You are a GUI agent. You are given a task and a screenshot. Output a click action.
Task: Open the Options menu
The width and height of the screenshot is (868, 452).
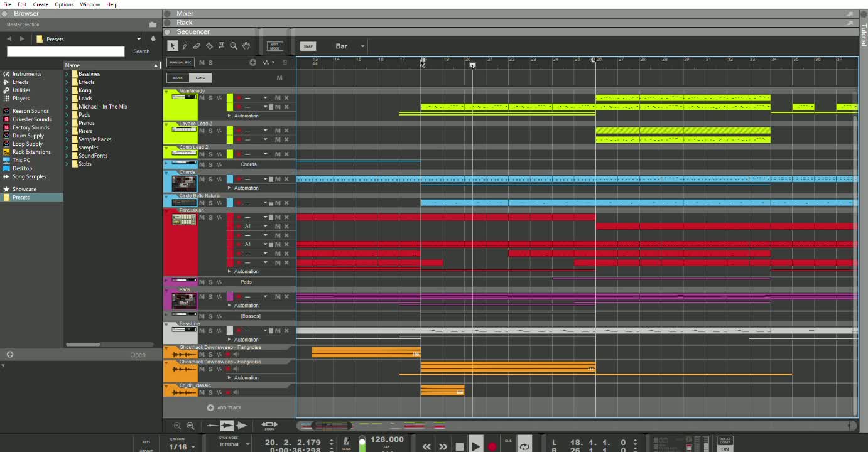click(x=64, y=4)
